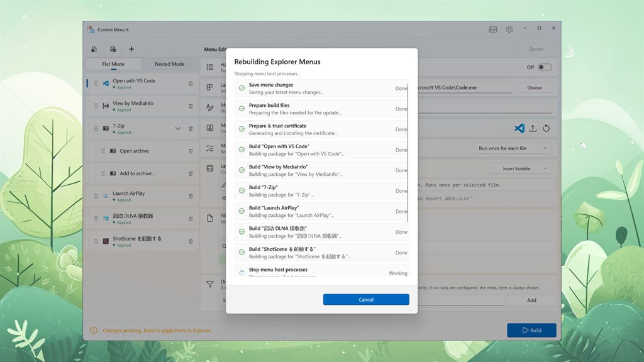Click the first toolbar icon left of plus

coord(94,49)
